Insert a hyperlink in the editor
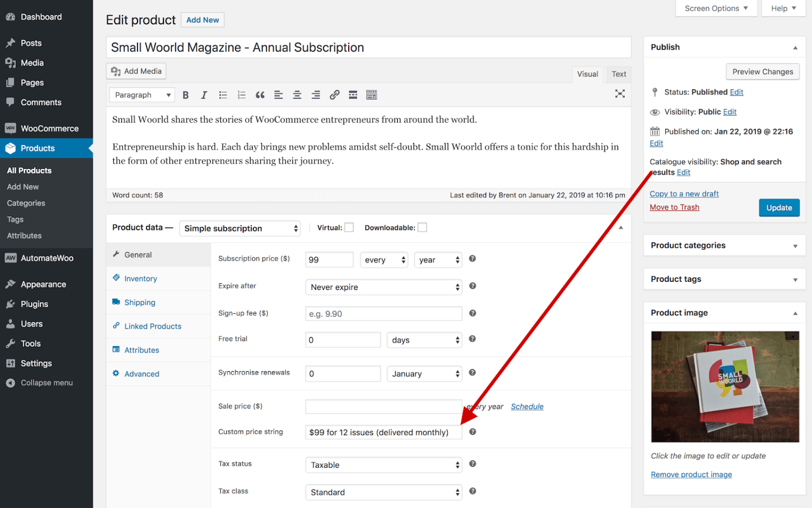Viewport: 812px width, 508px height. tap(334, 95)
